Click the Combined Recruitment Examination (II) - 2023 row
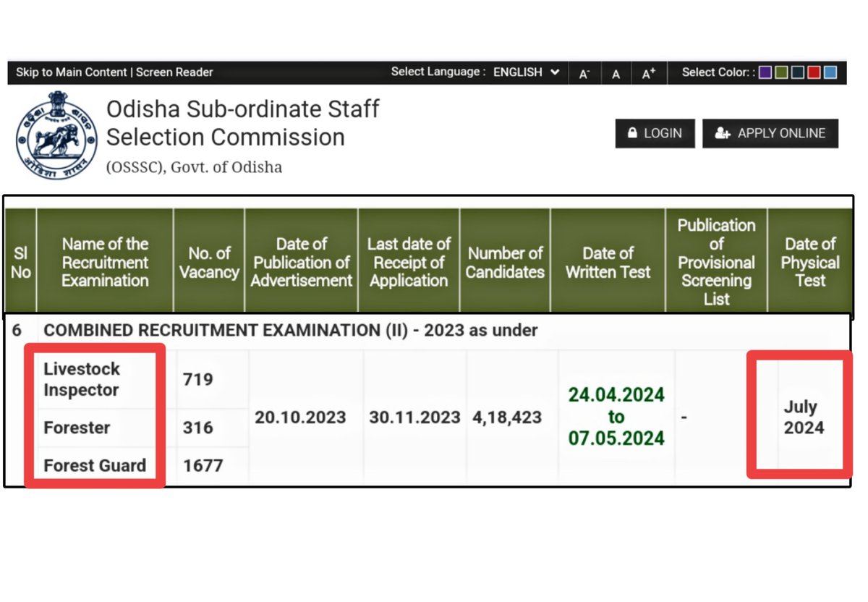Screen dimensions: 868x602 (427, 331)
